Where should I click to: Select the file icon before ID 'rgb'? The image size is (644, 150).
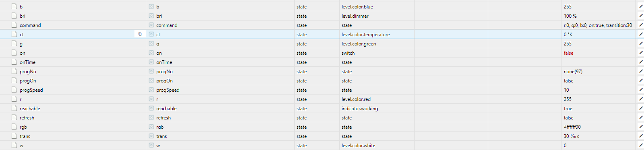[14, 127]
